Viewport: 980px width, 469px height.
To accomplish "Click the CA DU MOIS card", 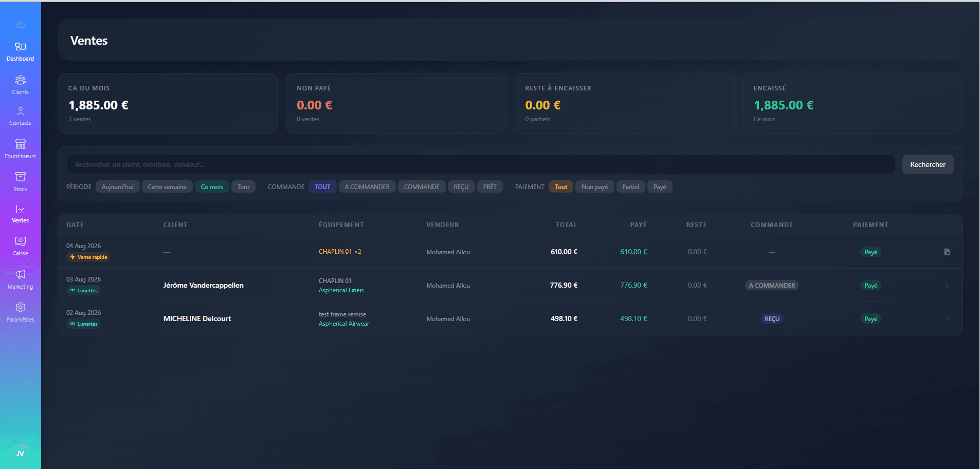I will coord(168,103).
